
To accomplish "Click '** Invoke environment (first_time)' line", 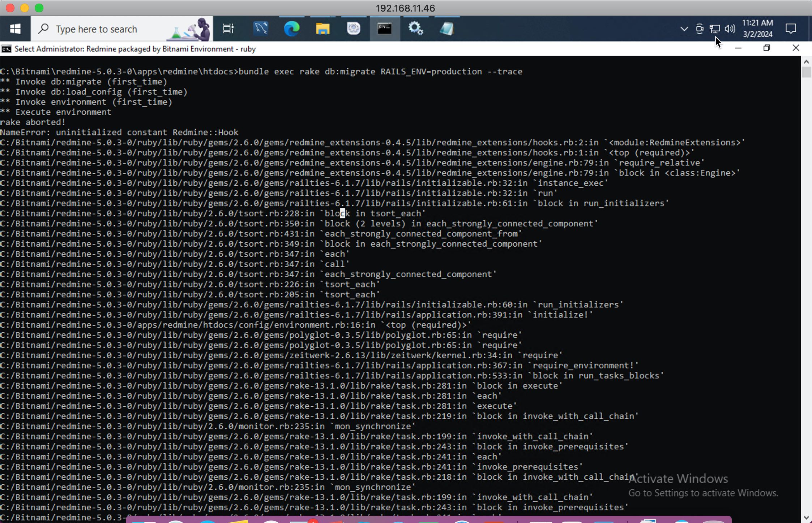I will (x=86, y=102).
